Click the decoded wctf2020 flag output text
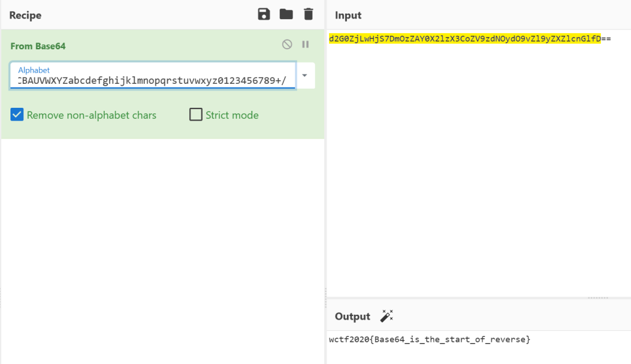631x364 pixels. (429, 339)
